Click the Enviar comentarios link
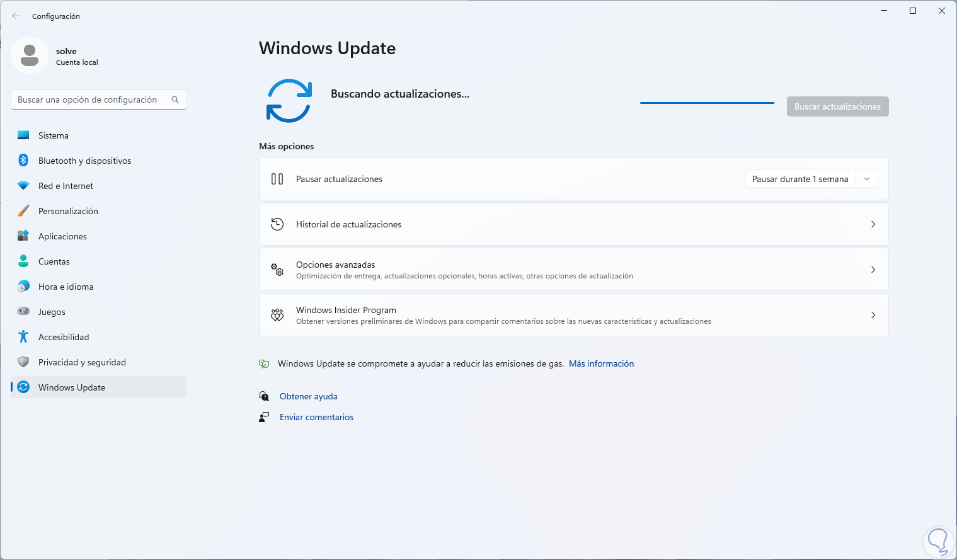Screen dimensions: 957x560 317,417
